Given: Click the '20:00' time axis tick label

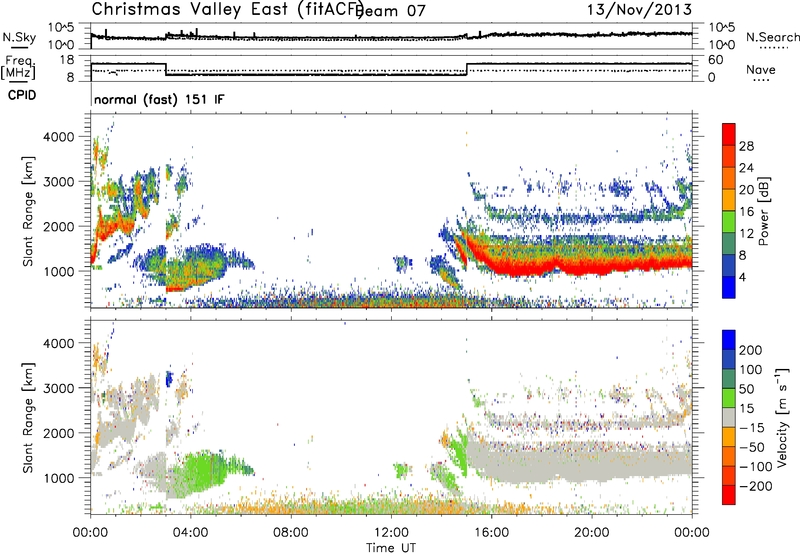Looking at the screenshot, I should click(591, 533).
